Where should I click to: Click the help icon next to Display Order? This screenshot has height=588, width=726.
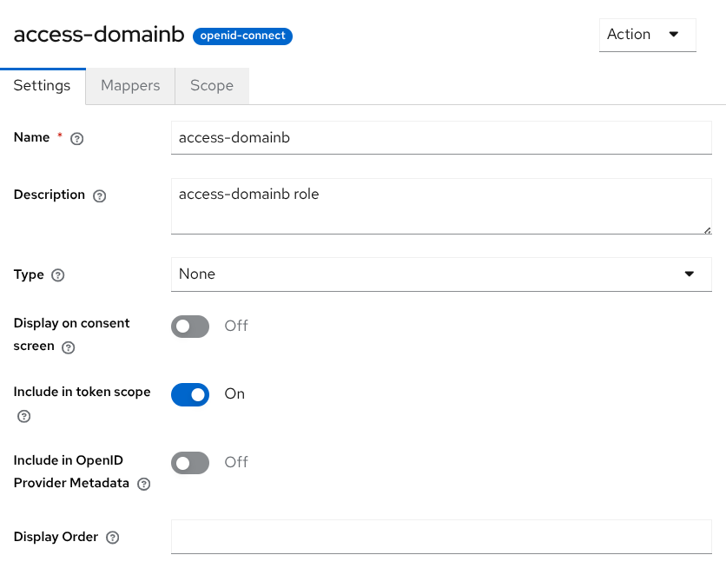[x=112, y=537]
